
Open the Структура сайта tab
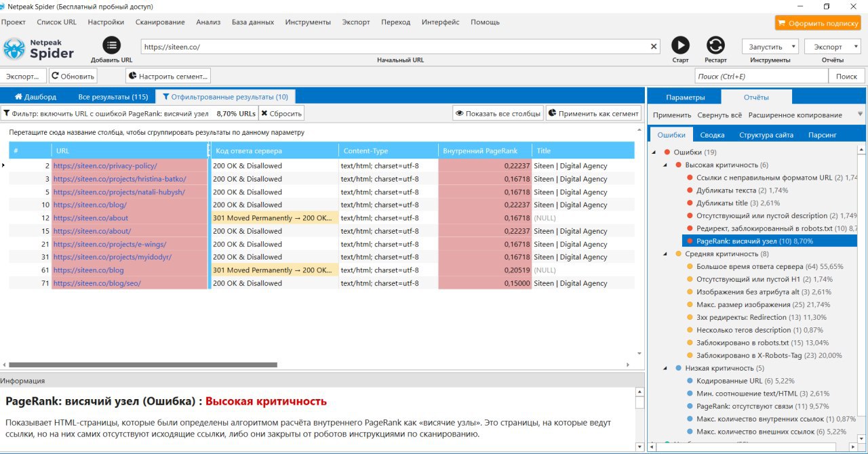766,135
